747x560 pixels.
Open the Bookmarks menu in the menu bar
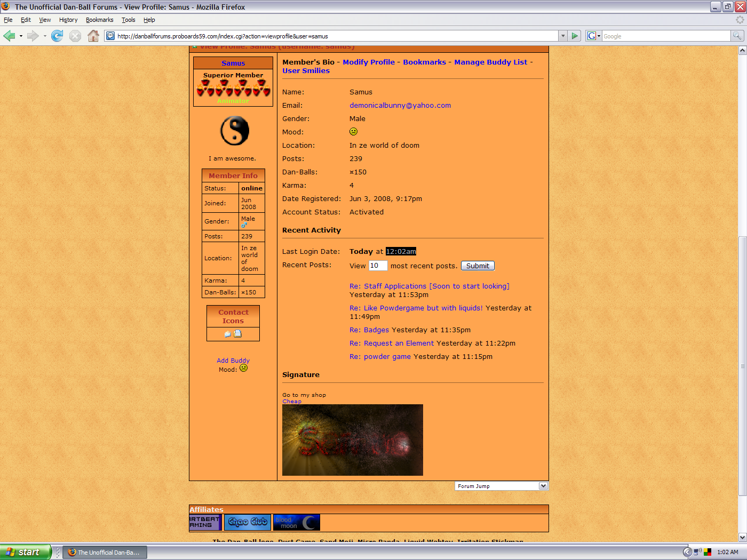100,20
